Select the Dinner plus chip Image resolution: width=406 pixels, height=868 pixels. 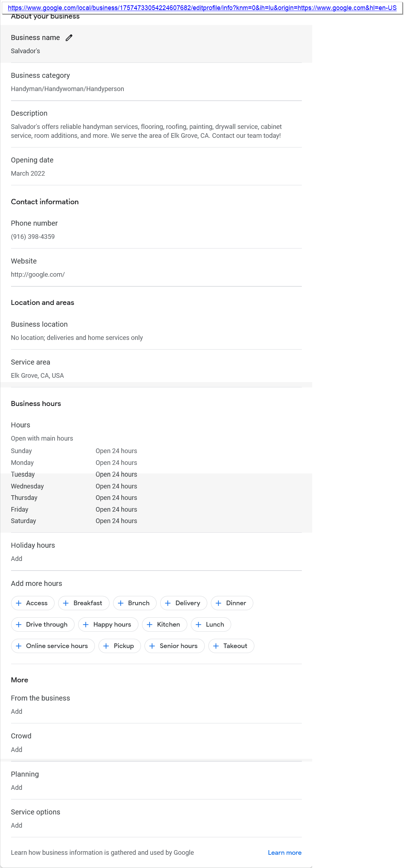click(x=232, y=603)
